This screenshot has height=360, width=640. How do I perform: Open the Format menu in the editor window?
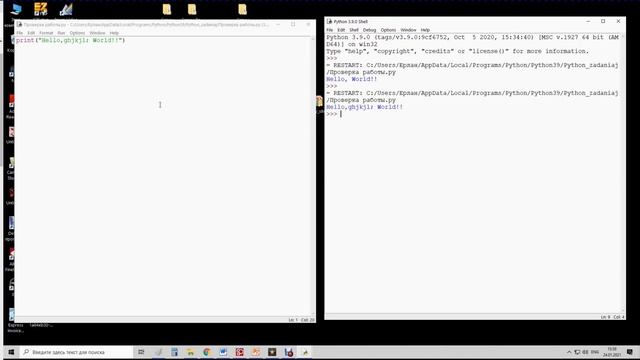pos(46,33)
